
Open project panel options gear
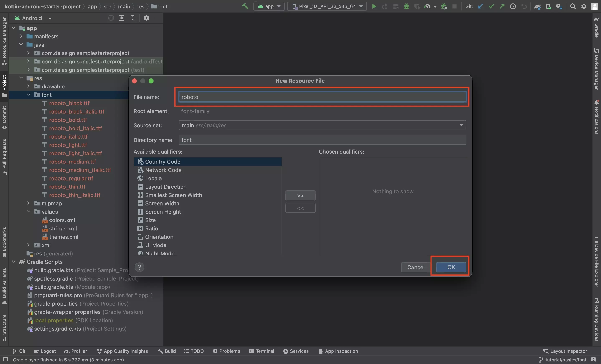(146, 18)
